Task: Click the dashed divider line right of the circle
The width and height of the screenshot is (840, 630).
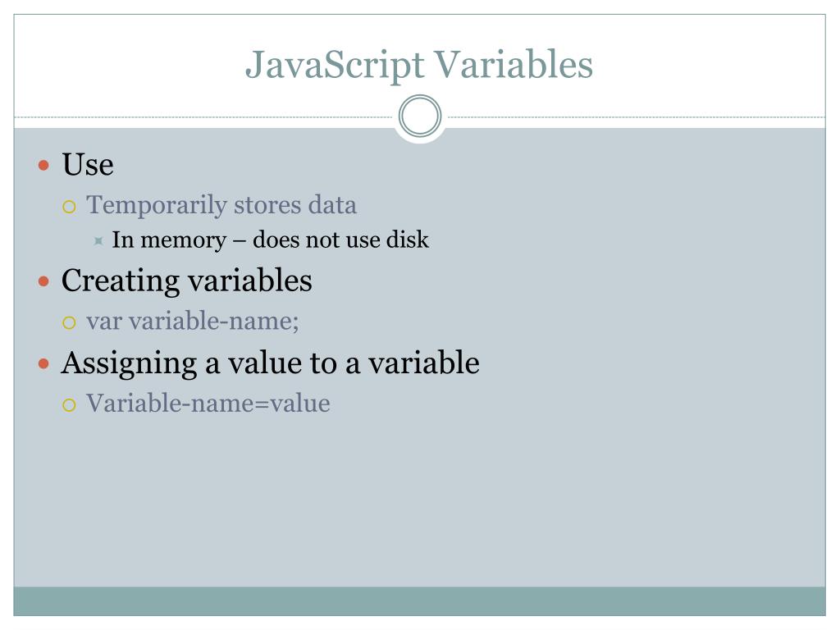Action: tap(636, 117)
